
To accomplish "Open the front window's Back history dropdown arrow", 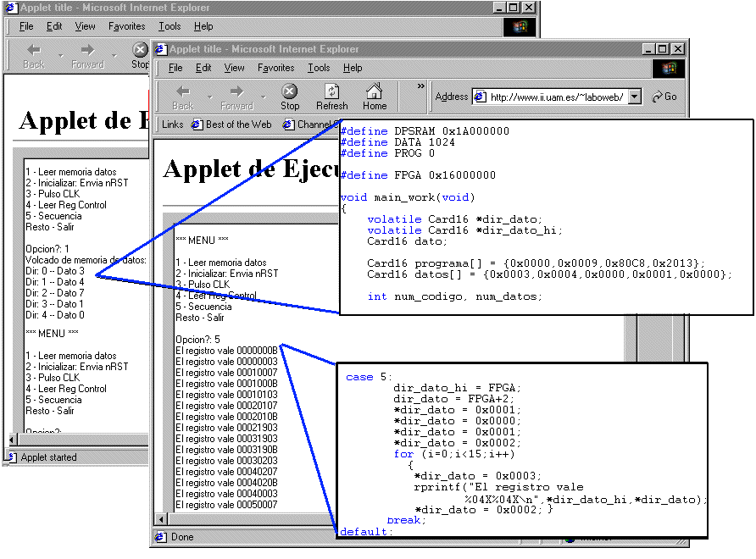I will (x=209, y=97).
